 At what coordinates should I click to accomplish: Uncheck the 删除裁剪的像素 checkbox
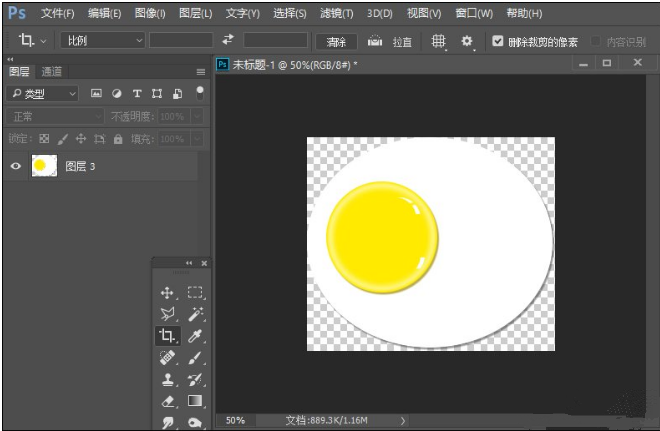498,41
